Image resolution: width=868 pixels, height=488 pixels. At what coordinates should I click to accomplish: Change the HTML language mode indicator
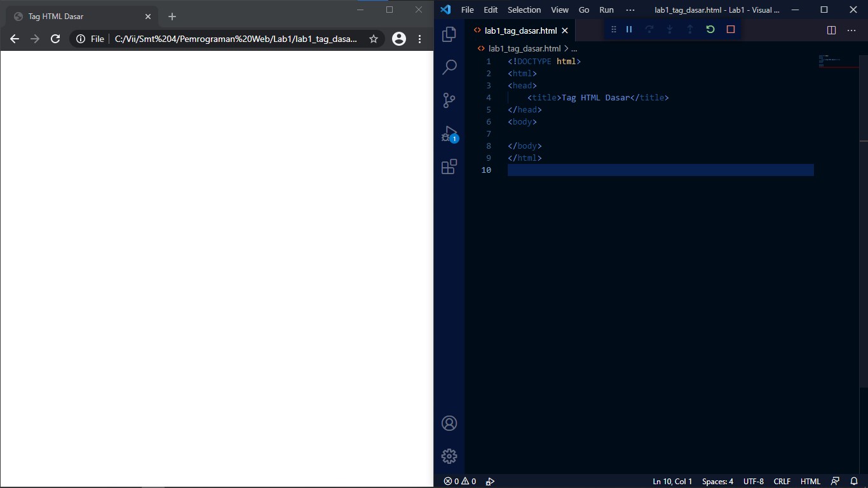coord(810,481)
